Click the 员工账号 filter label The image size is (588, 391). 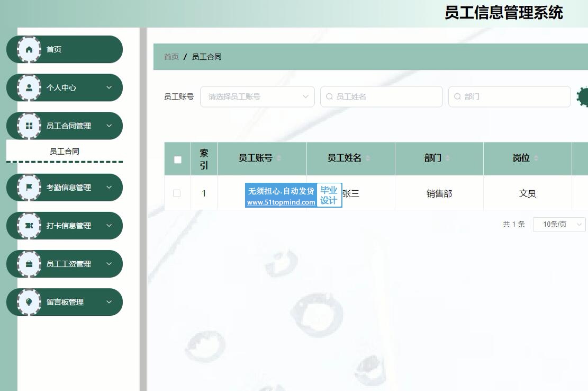point(179,97)
